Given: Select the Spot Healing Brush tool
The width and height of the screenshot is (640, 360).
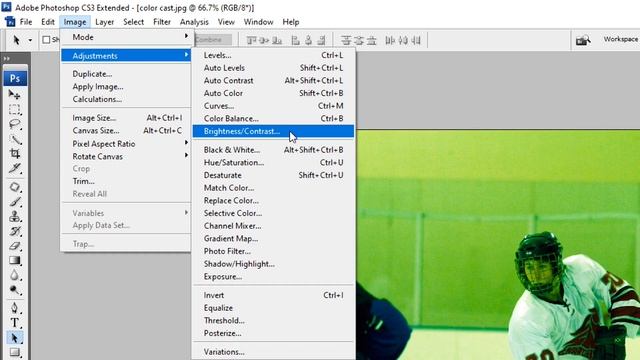Looking at the screenshot, I should pos(14,187).
